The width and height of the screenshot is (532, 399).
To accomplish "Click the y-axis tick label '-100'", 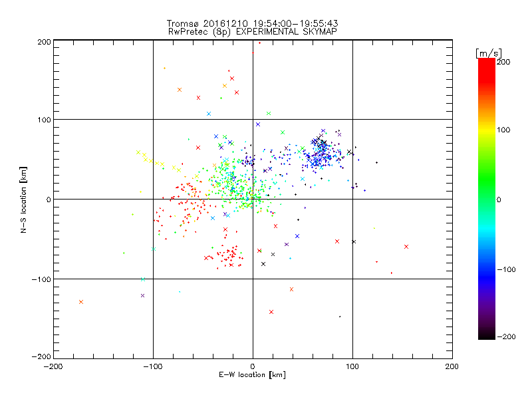I will pos(41,279).
